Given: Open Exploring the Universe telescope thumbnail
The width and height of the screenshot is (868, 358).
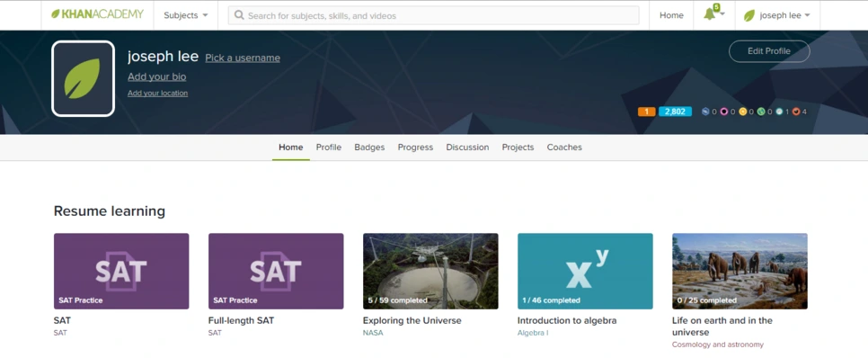Looking at the screenshot, I should [x=430, y=271].
